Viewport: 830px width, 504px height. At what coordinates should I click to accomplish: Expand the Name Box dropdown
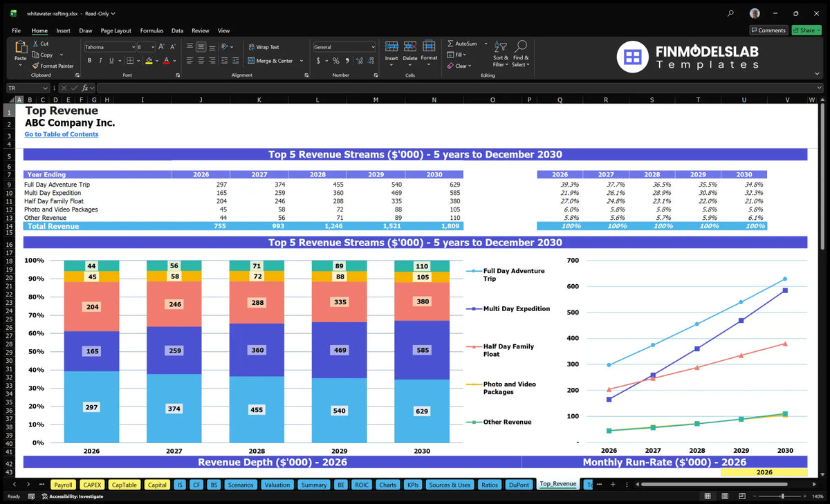pyautogui.click(x=46, y=88)
